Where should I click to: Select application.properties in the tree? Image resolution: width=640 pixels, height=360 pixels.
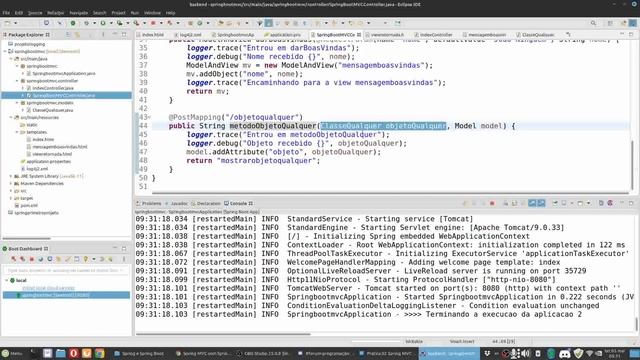click(48, 162)
